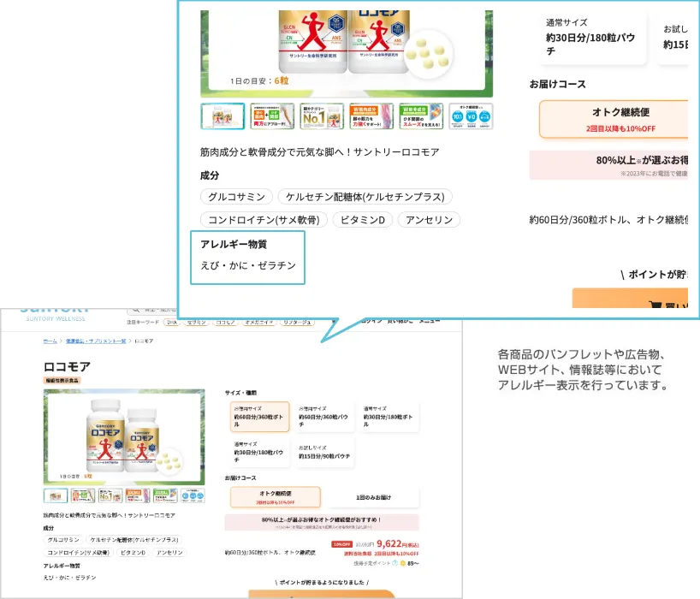
Task: Select blue-circles thumbnail in enlarged callout
Action: tap(471, 116)
